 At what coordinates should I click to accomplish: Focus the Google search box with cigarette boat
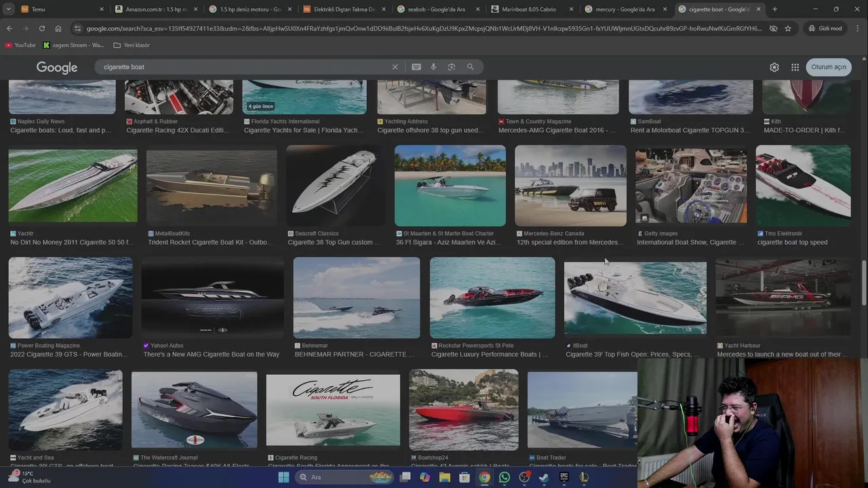coord(244,67)
